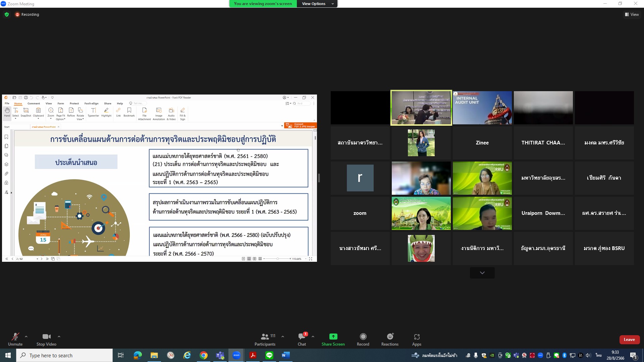Click the Recording indicator label

(x=30, y=14)
